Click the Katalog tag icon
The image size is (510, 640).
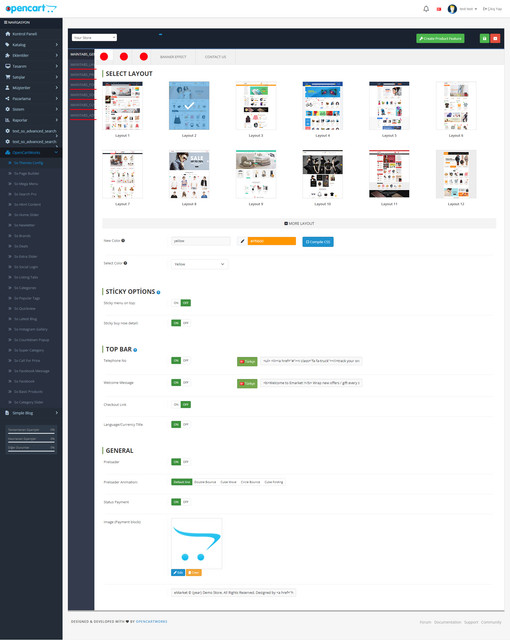pyautogui.click(x=8, y=44)
